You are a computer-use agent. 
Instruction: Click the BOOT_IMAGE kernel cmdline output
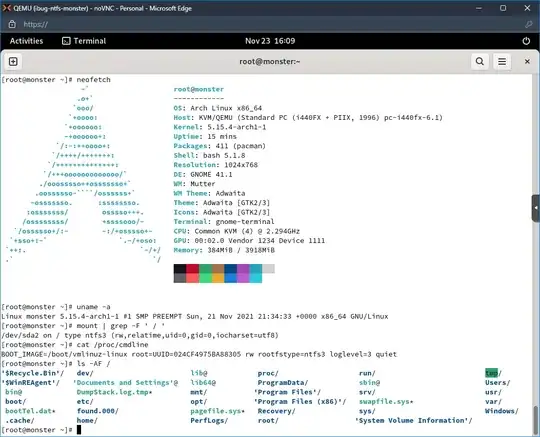click(199, 354)
